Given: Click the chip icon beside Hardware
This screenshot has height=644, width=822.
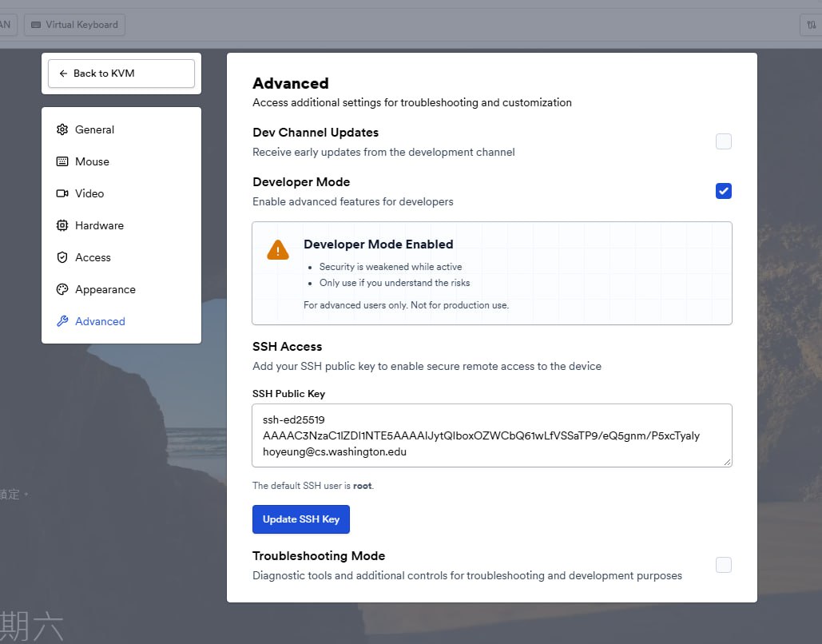Looking at the screenshot, I should [62, 225].
